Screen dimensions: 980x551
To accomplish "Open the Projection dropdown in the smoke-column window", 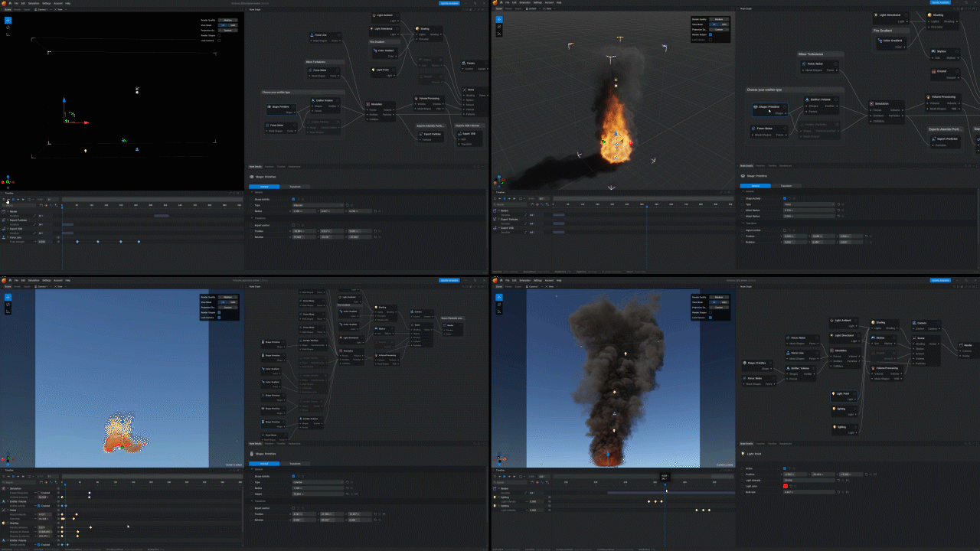I will pos(719,307).
